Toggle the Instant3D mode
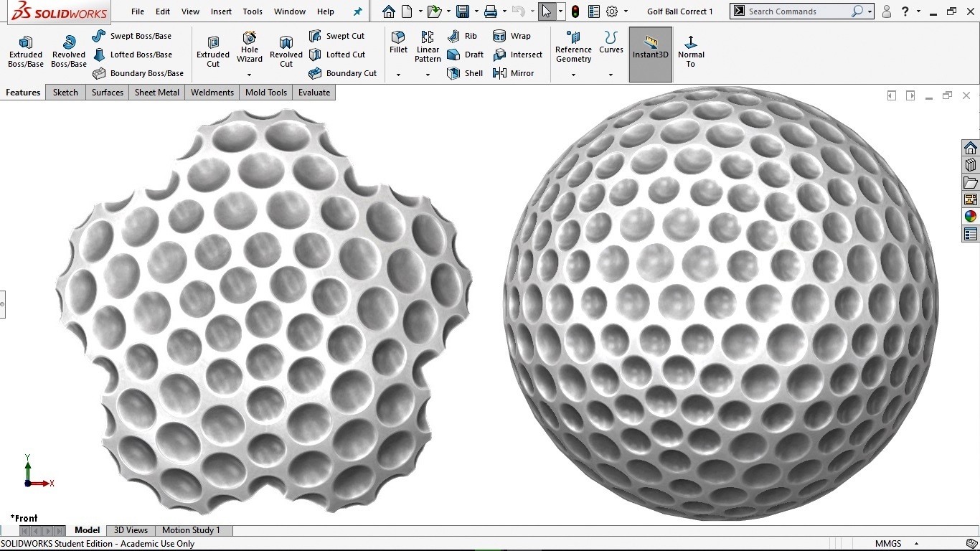Viewport: 980px width, 551px height. (651, 55)
